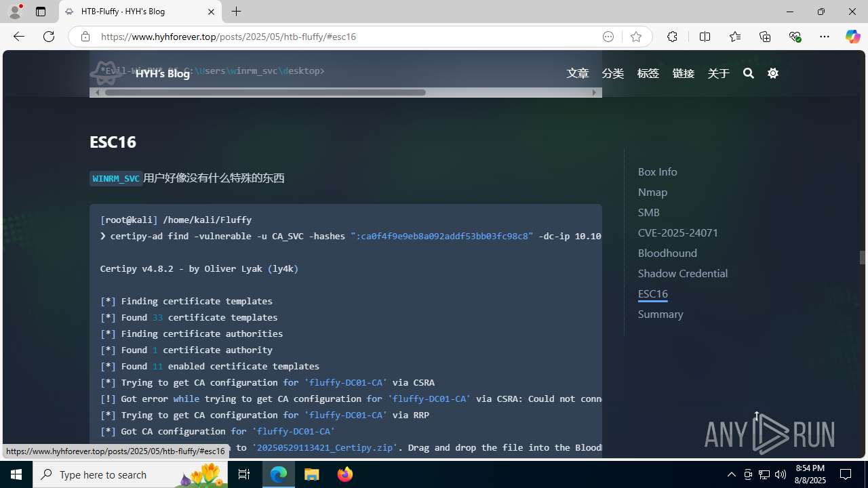Jump to Summary section
This screenshot has width=868, height=488.
coord(660,314)
